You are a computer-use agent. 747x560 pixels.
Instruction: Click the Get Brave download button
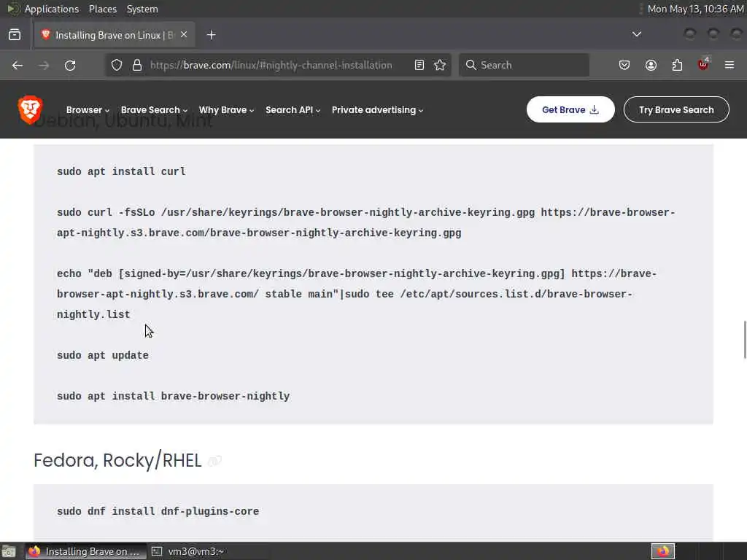click(x=570, y=109)
